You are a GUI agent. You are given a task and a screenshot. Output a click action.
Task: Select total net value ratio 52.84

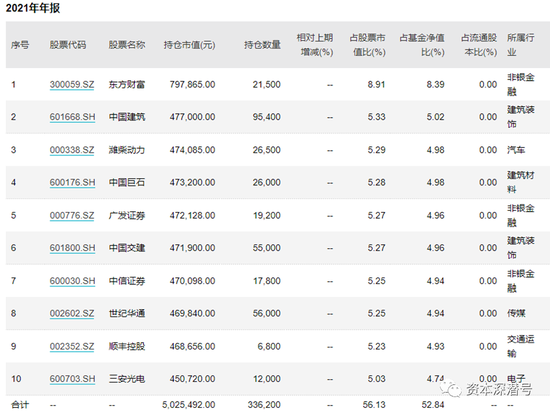433,405
